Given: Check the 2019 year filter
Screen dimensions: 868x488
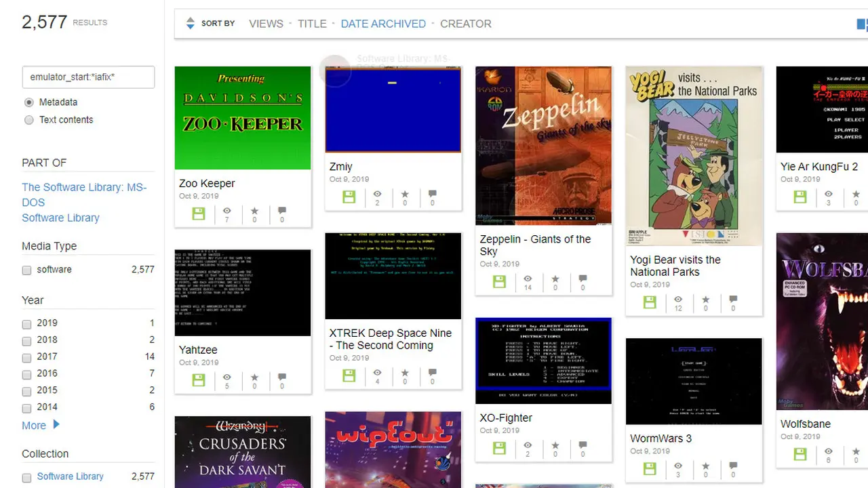Looking at the screenshot, I should pos(27,324).
